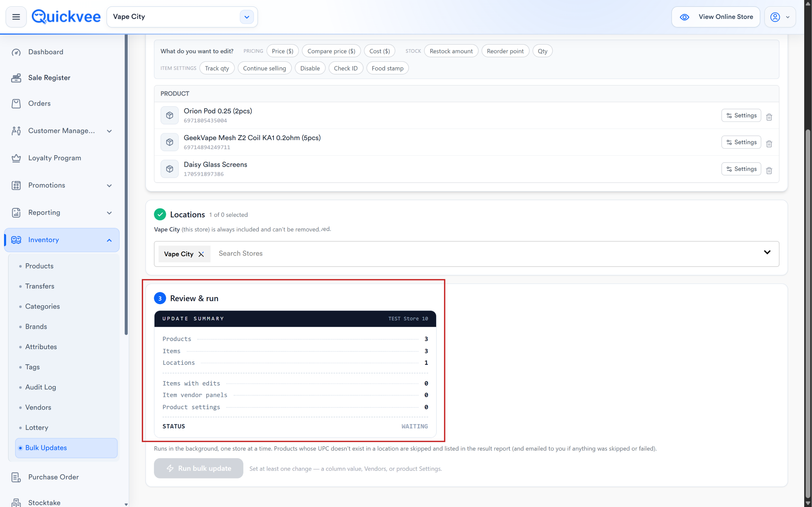Toggle the Disable chip

pyautogui.click(x=310, y=68)
